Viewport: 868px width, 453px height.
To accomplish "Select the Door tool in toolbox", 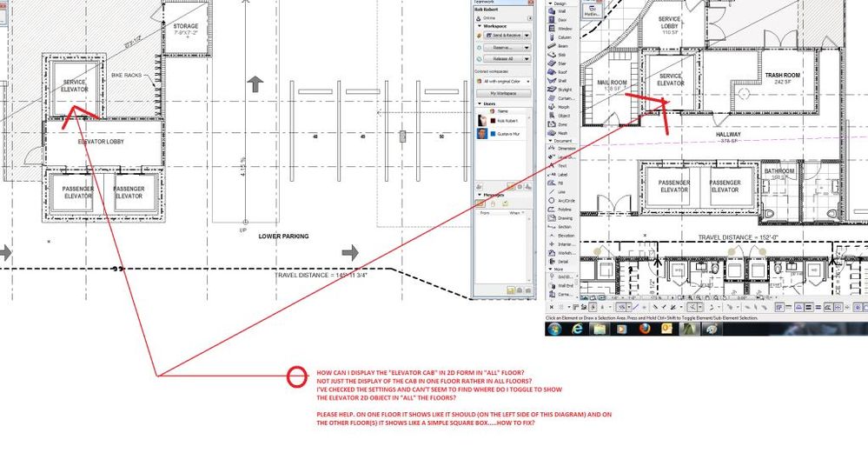I will (558, 19).
